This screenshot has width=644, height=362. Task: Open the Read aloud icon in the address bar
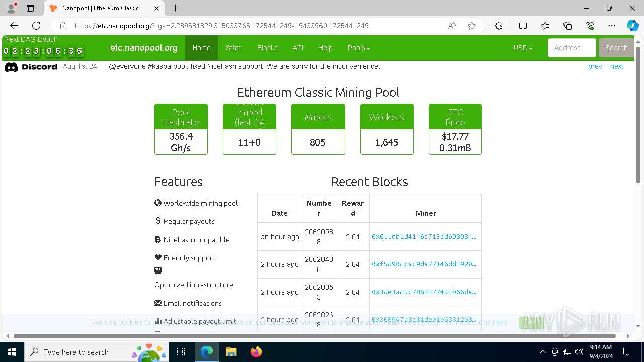point(452,26)
